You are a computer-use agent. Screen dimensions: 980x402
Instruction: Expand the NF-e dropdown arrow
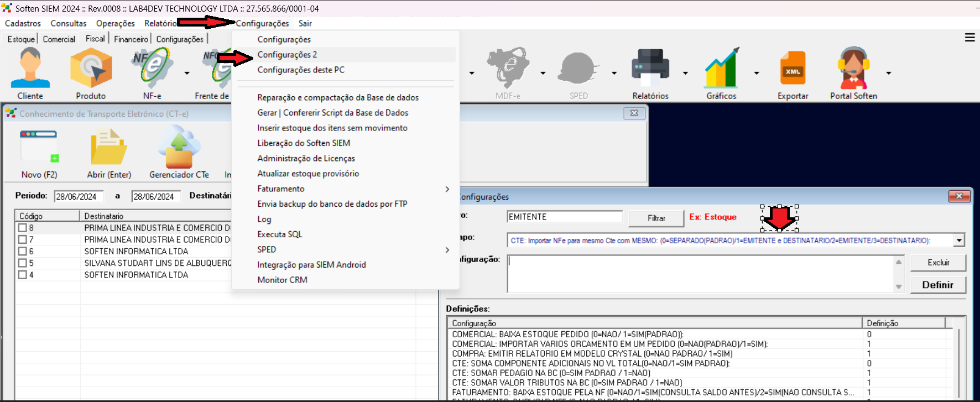point(187,73)
